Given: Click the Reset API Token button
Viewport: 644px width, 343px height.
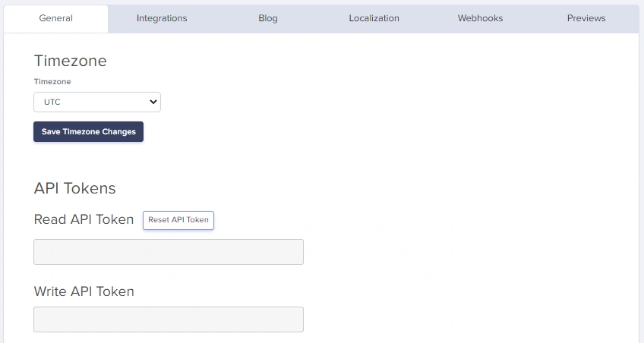Looking at the screenshot, I should pos(178,220).
